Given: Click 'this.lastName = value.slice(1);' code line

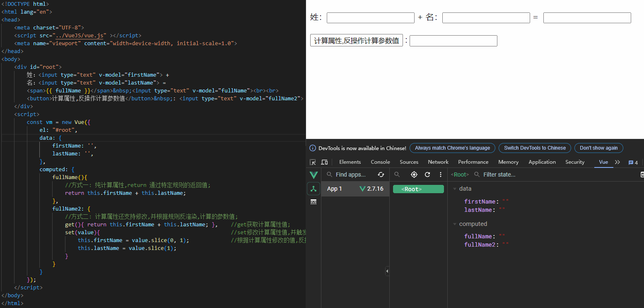Looking at the screenshot, I should [x=127, y=248].
